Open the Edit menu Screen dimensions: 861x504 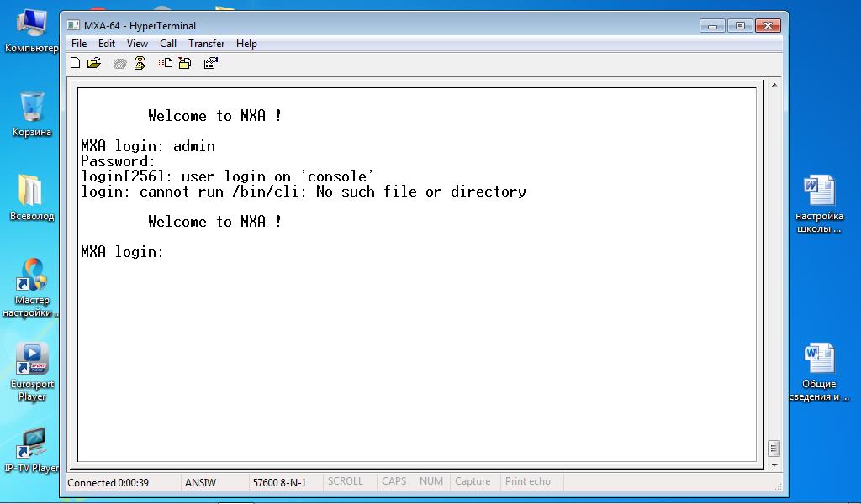[107, 44]
